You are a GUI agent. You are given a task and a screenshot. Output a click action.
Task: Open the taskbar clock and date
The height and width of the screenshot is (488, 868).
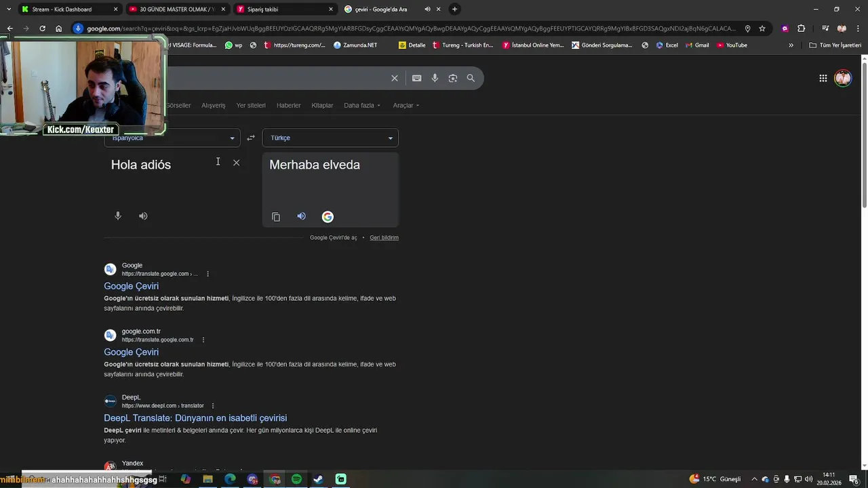tap(829, 479)
